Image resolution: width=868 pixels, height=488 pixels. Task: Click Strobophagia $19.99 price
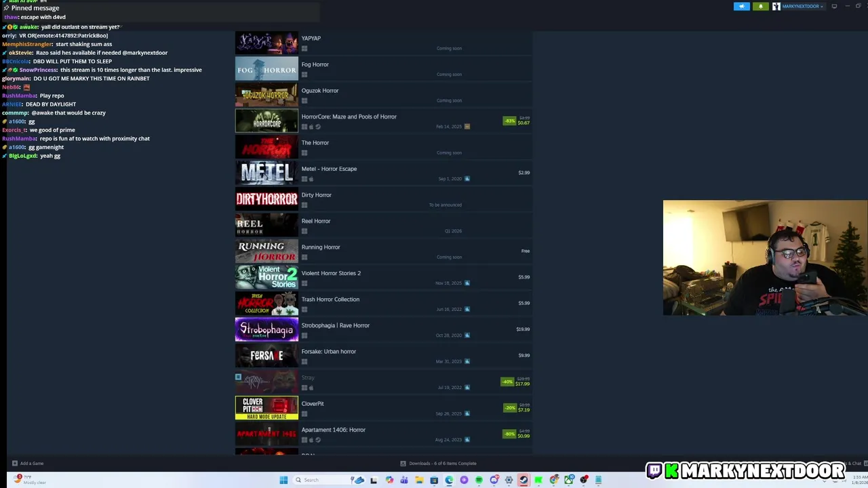(x=523, y=329)
